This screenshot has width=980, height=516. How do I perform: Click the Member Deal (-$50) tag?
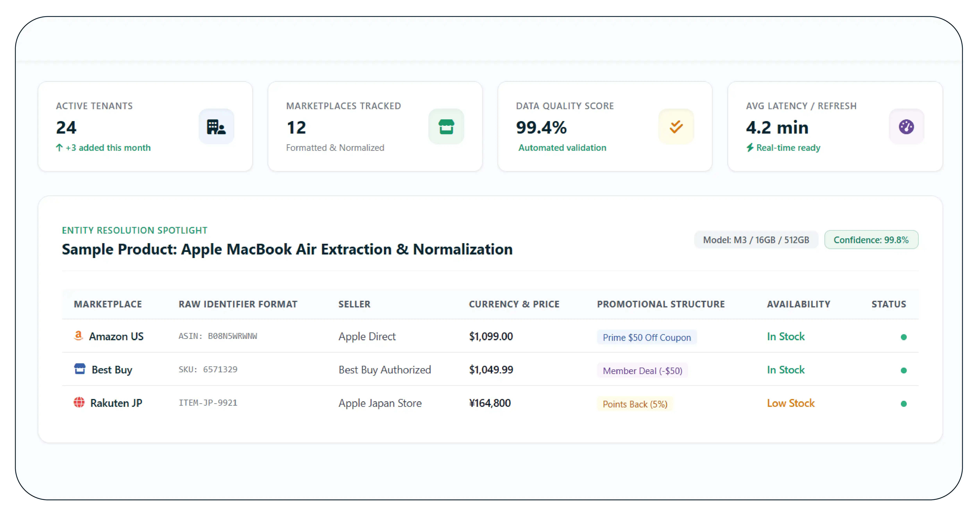coord(643,371)
